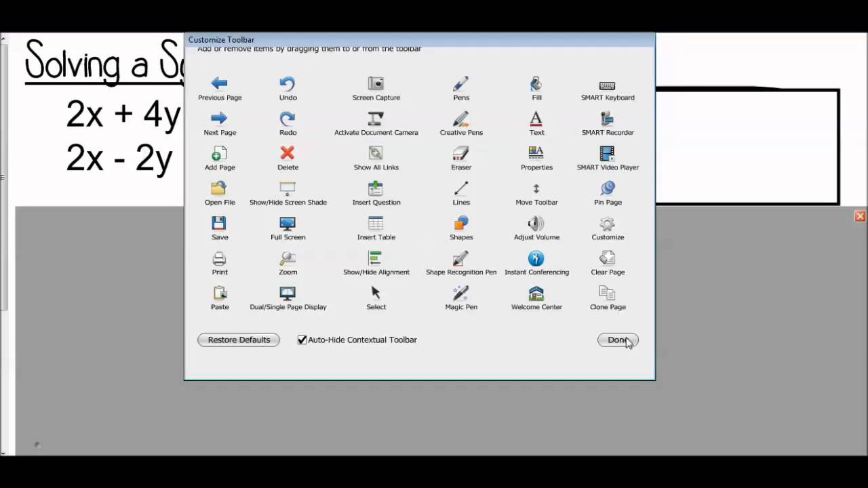
Task: Pick the Show All Links icon
Action: pyautogui.click(x=376, y=153)
